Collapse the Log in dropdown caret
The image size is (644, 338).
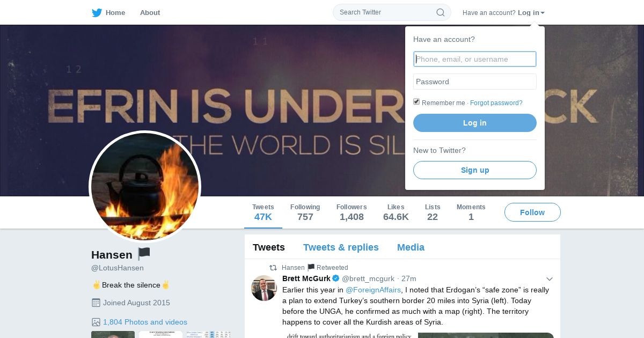pos(543,13)
